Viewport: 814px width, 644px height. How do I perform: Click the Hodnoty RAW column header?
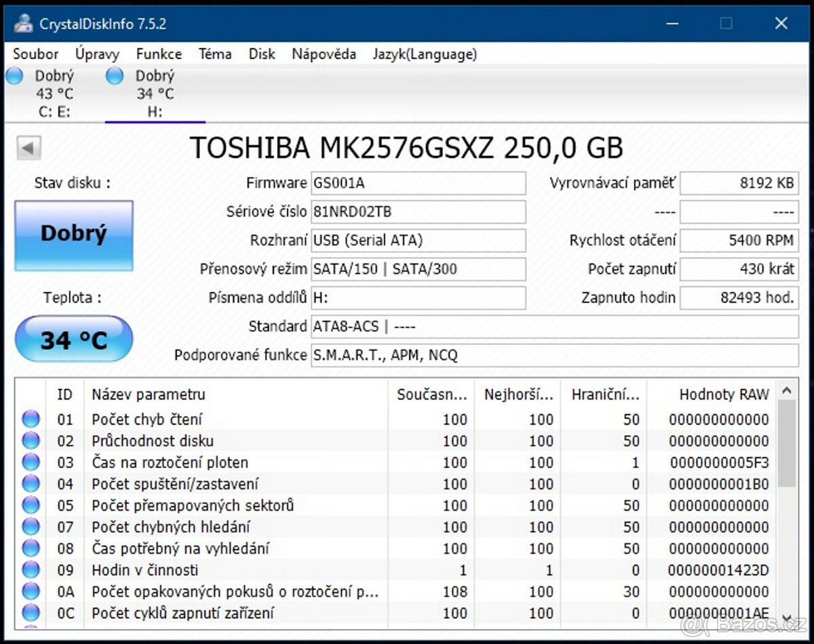712,394
